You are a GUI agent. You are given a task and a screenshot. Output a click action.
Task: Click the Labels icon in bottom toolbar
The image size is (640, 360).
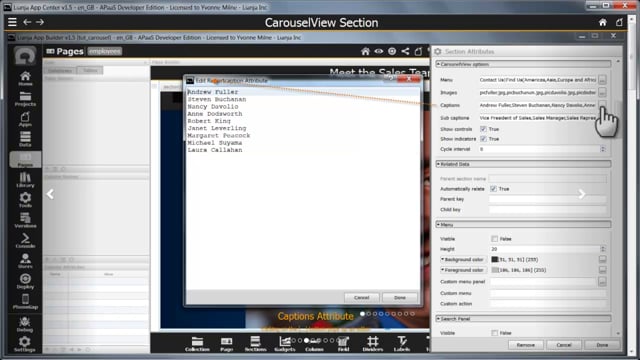click(x=402, y=344)
